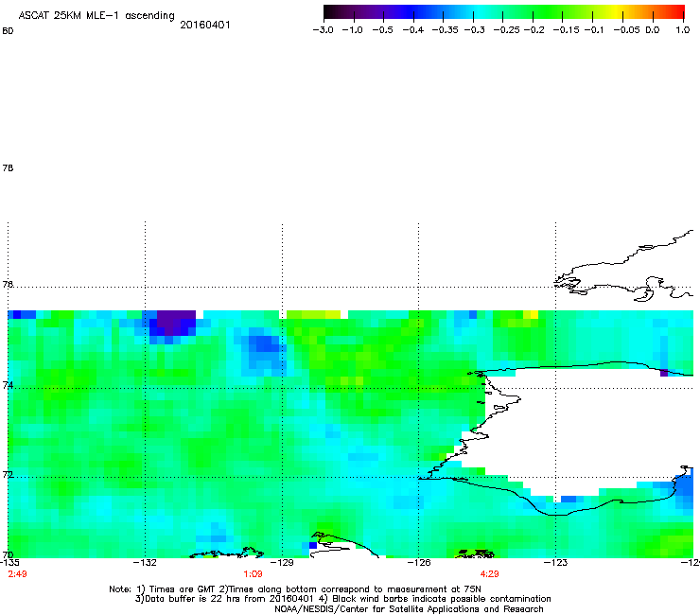Click the color bar label '-0.35'
Image resolution: width=700 pixels, height=615 pixels.
[x=445, y=30]
